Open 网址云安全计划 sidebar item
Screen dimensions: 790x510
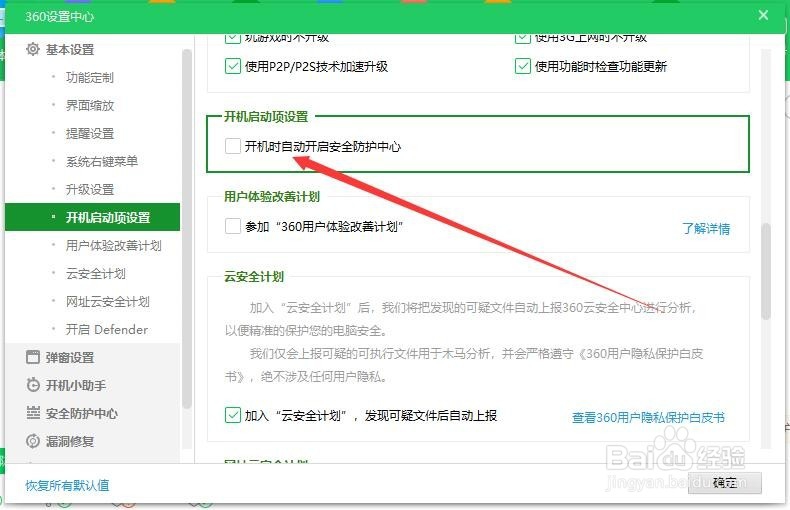point(108,301)
